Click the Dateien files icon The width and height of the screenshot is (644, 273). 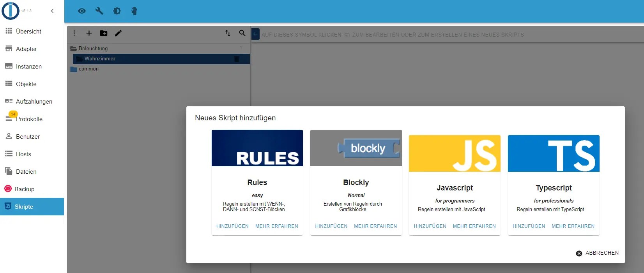coord(9,171)
